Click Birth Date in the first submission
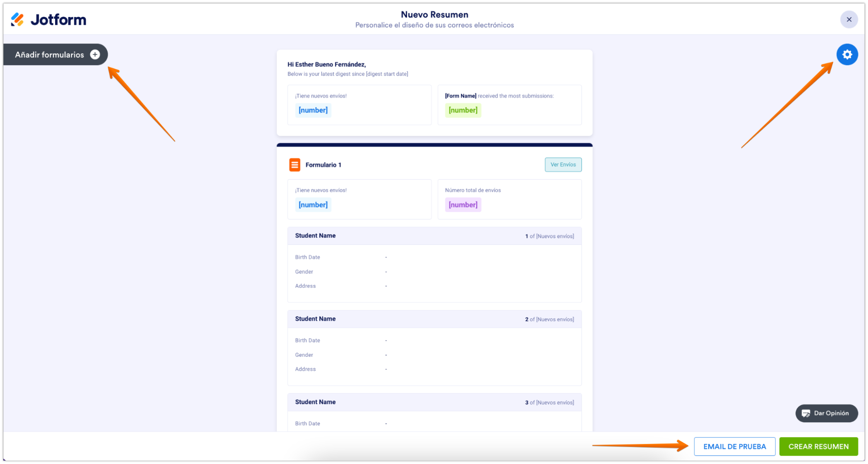Image resolution: width=868 pixels, height=464 pixels. (x=307, y=257)
